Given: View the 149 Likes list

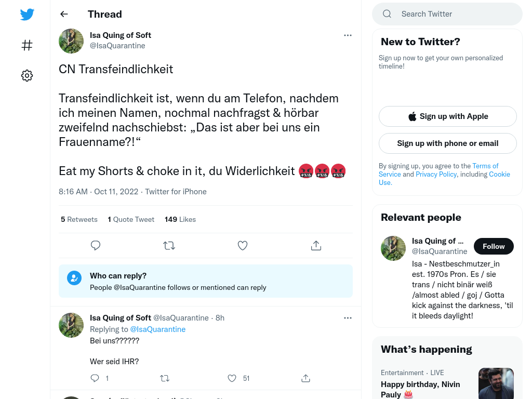Looking at the screenshot, I should (x=180, y=220).
